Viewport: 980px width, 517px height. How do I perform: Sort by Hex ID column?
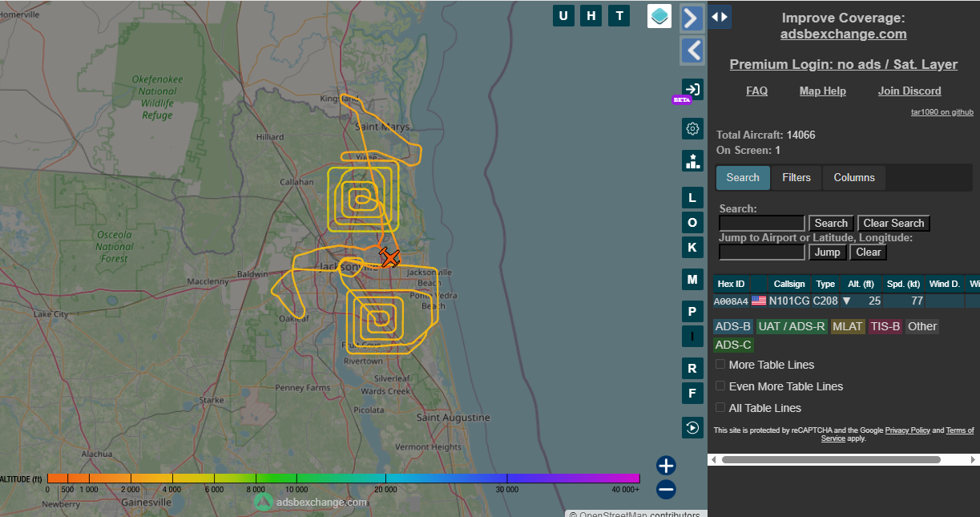coord(731,284)
